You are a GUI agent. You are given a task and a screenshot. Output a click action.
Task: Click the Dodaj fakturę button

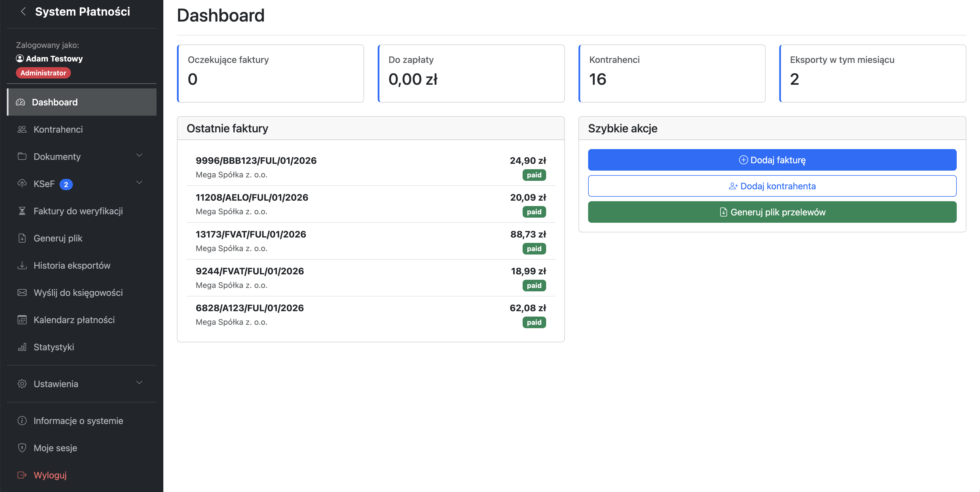(772, 160)
